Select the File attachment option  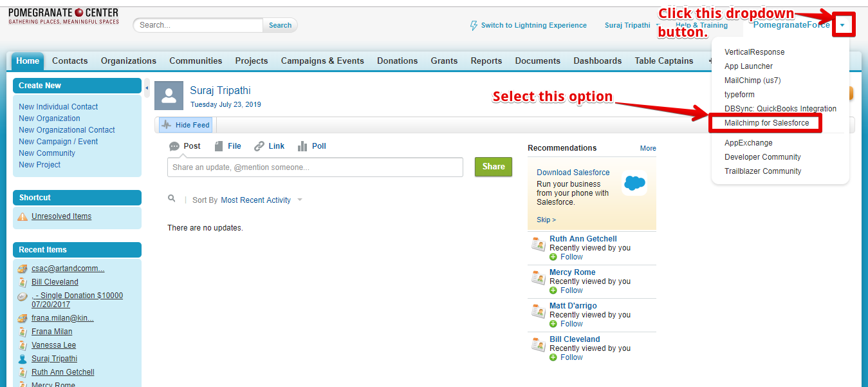click(228, 146)
